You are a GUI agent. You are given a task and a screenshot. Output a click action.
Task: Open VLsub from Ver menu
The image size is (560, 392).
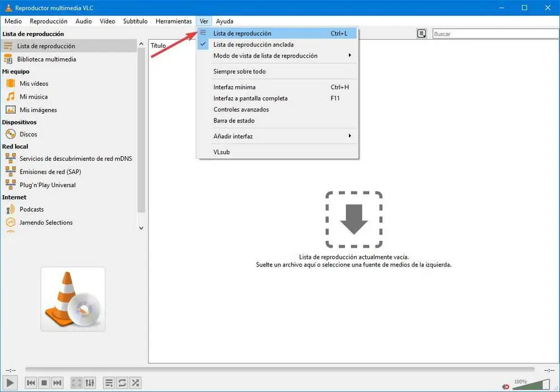[x=277, y=152]
